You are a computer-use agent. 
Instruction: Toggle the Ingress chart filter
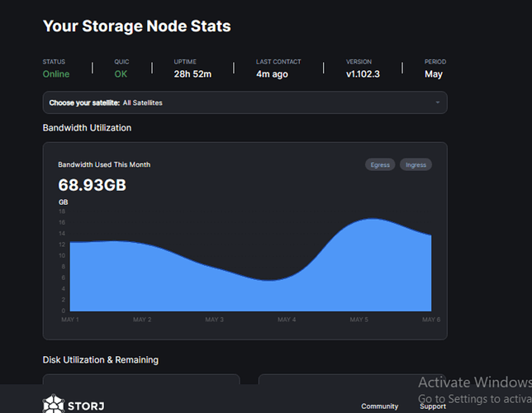(416, 164)
